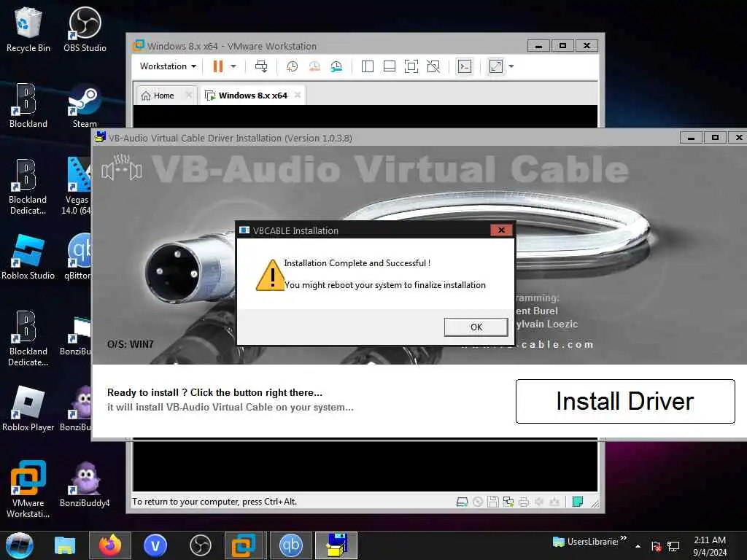This screenshot has width=747, height=560.
Task: Click the UsersLibraries toolbar folder in taskbar
Action: click(586, 542)
